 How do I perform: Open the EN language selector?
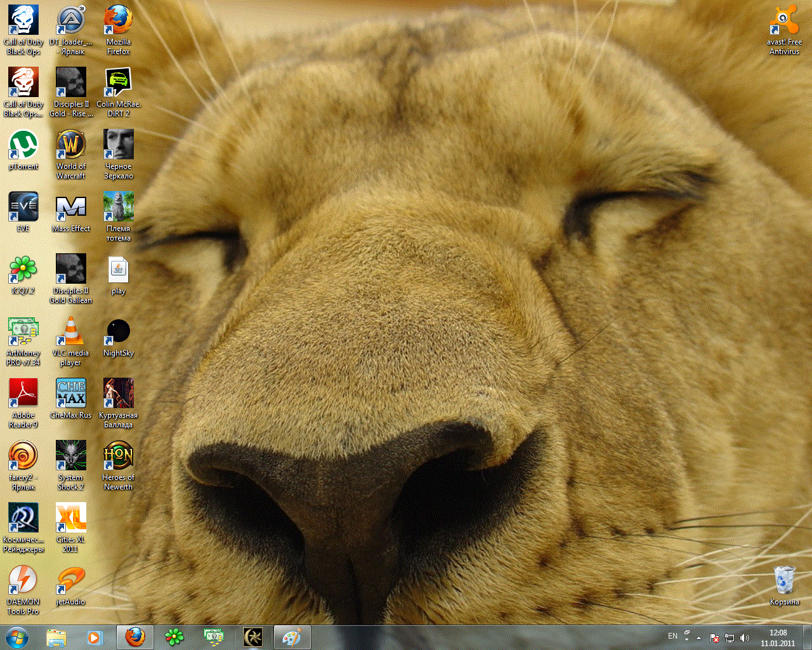(672, 636)
